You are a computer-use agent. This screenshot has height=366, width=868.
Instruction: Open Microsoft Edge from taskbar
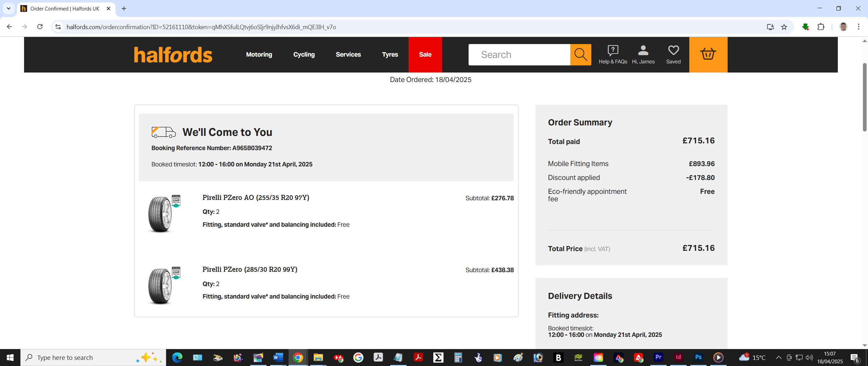tap(177, 358)
